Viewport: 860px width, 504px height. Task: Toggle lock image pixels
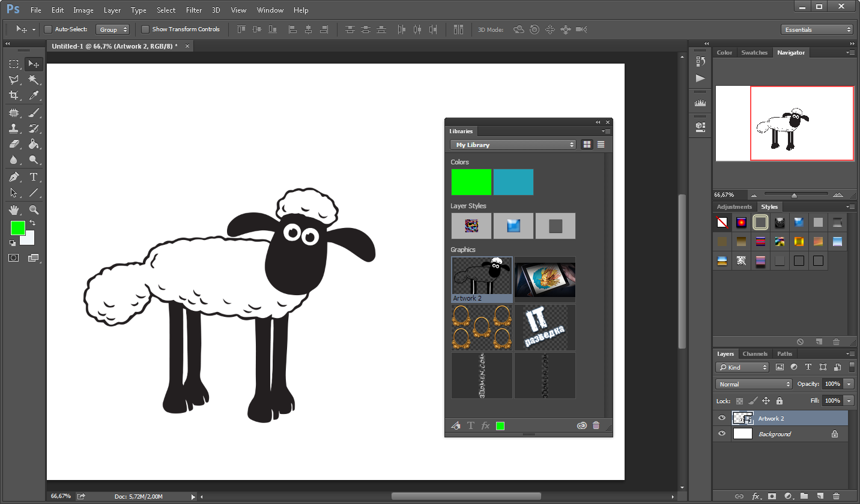coord(753,401)
